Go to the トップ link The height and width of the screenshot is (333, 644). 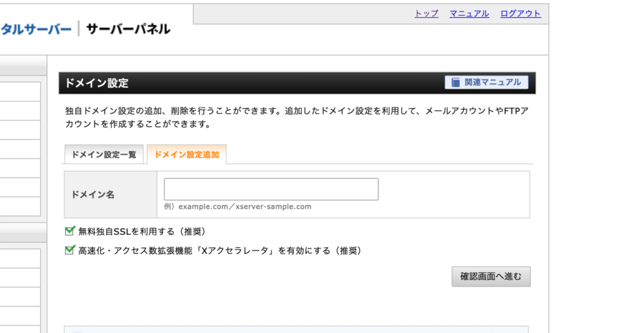(x=426, y=13)
